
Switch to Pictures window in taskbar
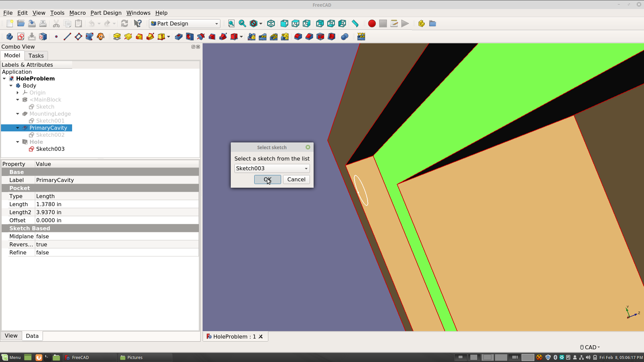point(145,357)
